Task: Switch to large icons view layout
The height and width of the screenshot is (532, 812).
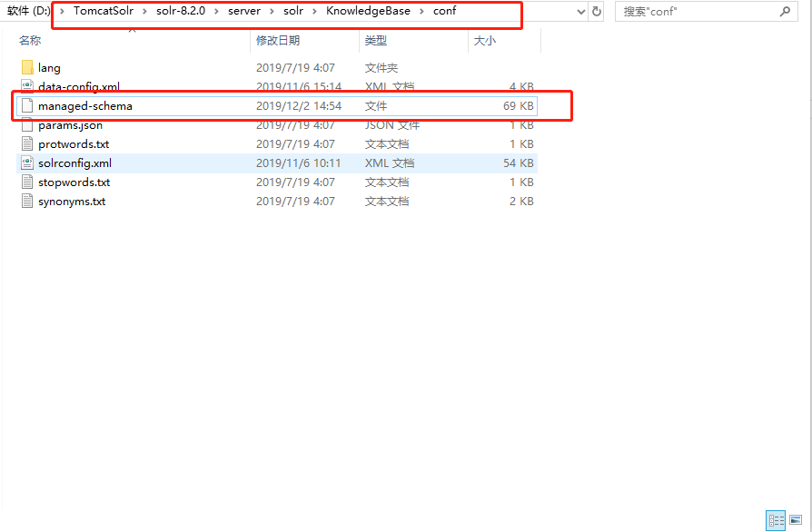Action: point(796,520)
